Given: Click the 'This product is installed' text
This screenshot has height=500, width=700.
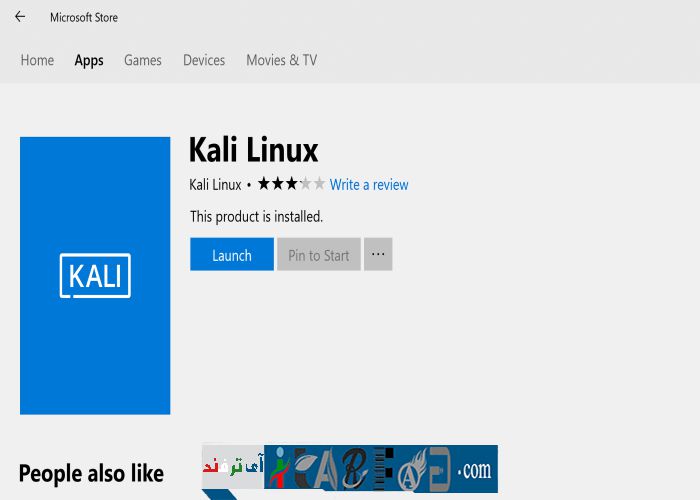Looking at the screenshot, I should tap(256, 216).
